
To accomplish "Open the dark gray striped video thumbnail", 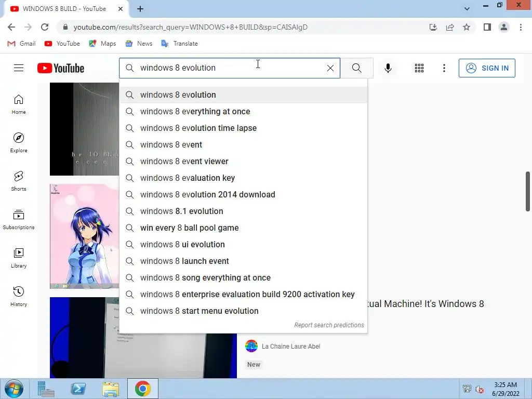I will click(x=85, y=129).
